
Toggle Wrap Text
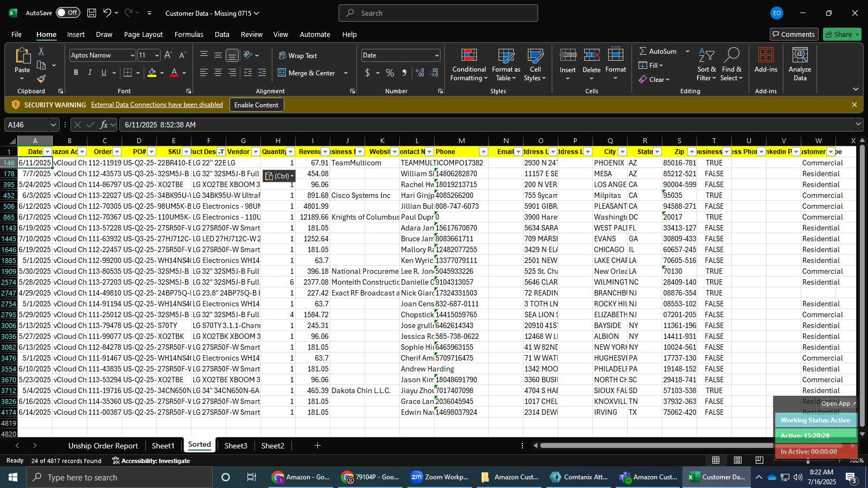[297, 55]
